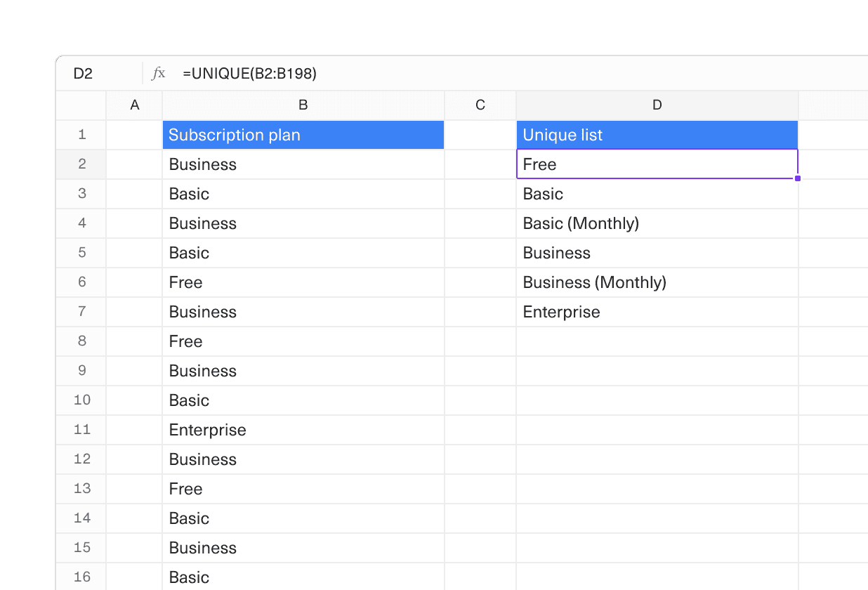This screenshot has width=868, height=590.
Task: Select the Basic (Monthly) cell
Action: click(657, 223)
